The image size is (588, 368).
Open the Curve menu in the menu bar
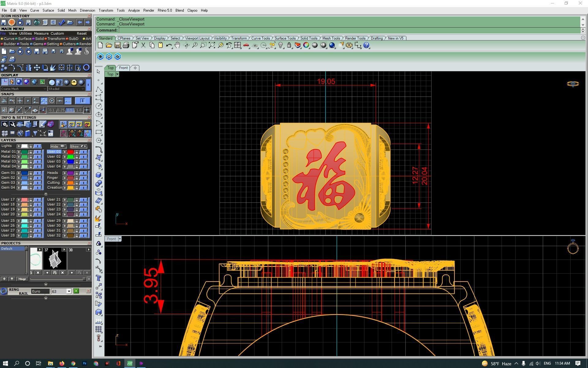click(35, 10)
